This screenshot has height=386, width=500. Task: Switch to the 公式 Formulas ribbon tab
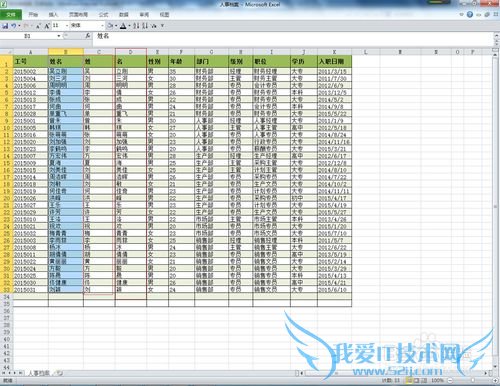(x=103, y=15)
